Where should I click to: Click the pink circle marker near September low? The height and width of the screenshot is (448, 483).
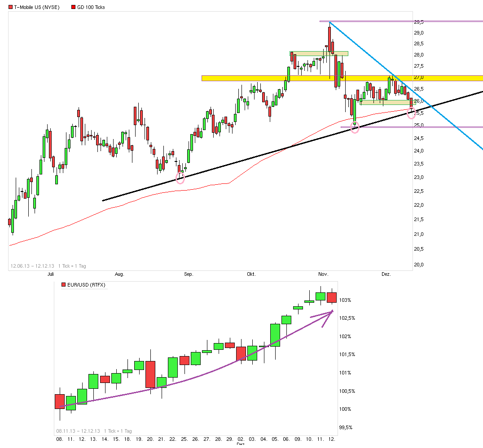181,178
